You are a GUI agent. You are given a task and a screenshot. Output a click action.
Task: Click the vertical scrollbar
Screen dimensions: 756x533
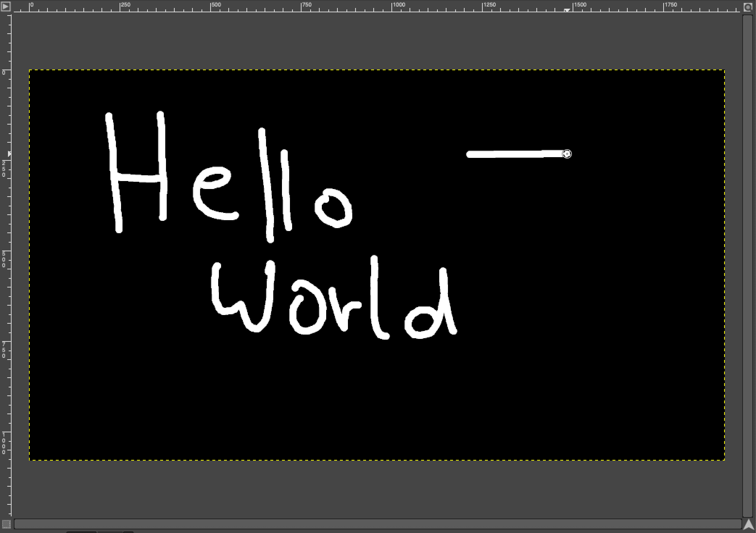[748, 264]
